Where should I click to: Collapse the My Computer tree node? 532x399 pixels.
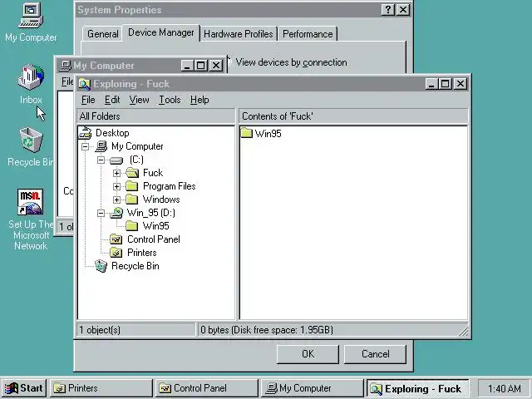(86, 146)
